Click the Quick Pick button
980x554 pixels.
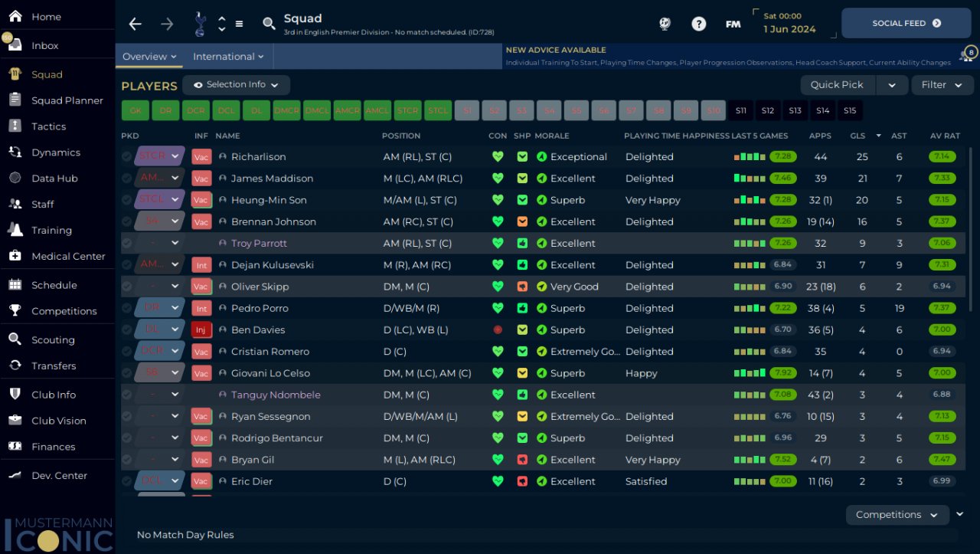837,85
